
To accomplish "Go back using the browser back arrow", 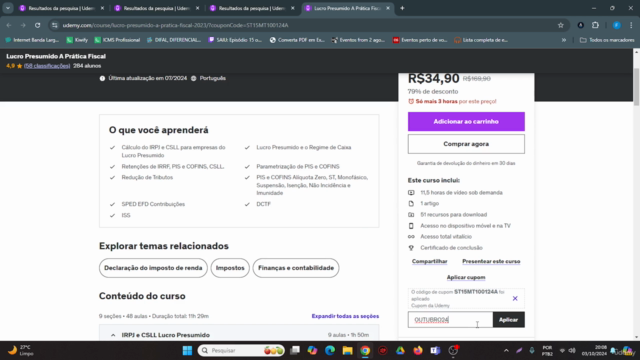I will pos(9,25).
